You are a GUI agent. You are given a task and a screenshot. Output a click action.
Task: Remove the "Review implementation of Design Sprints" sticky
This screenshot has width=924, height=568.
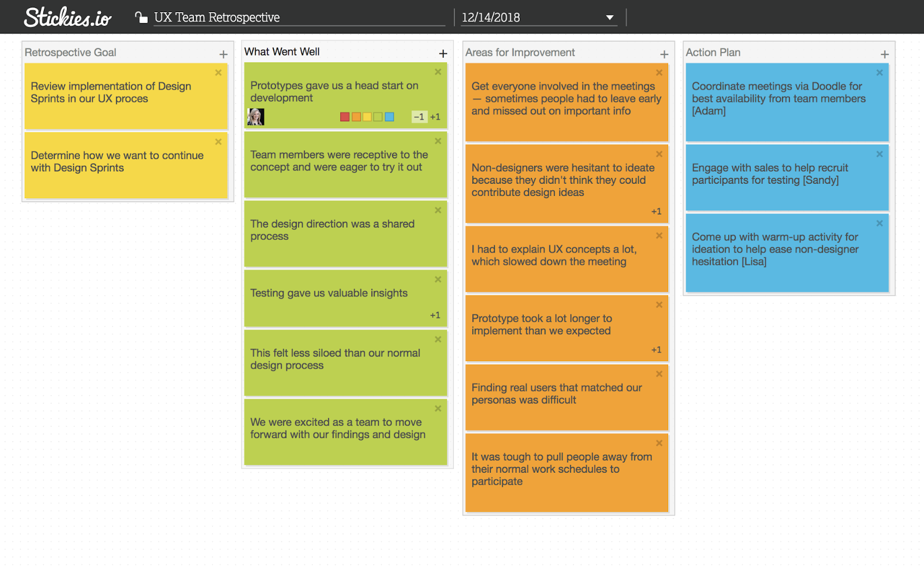(x=218, y=72)
